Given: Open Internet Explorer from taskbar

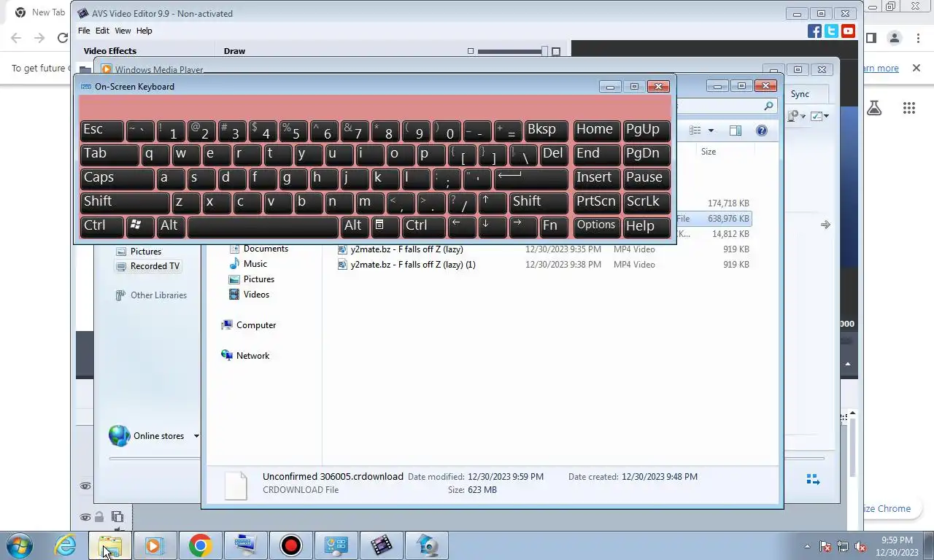Looking at the screenshot, I should pyautogui.click(x=65, y=545).
